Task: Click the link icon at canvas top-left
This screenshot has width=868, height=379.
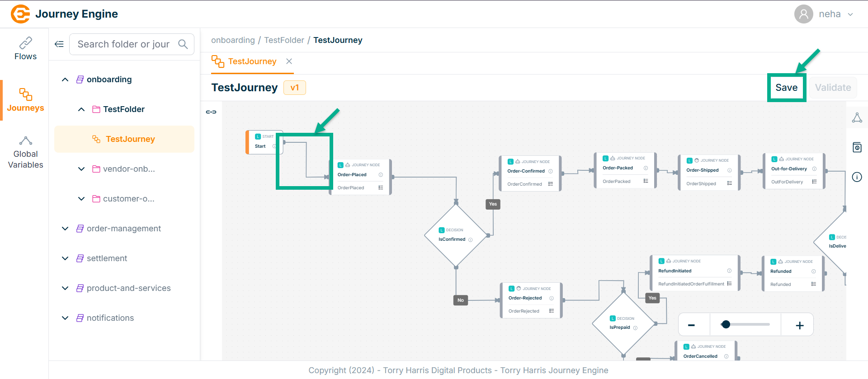Action: point(211,112)
